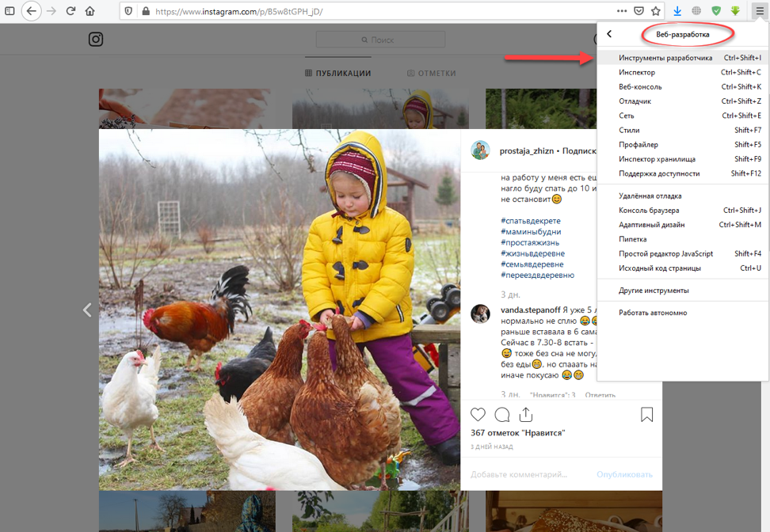Viewport: 770px width, 532px height.
Task: Reload the page in the browser toolbar
Action: pos(71,11)
